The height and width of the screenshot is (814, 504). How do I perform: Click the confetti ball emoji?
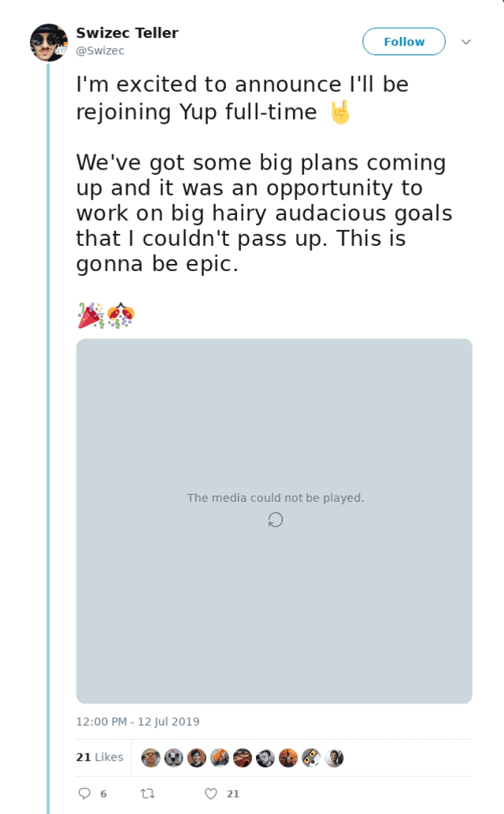tap(120, 315)
